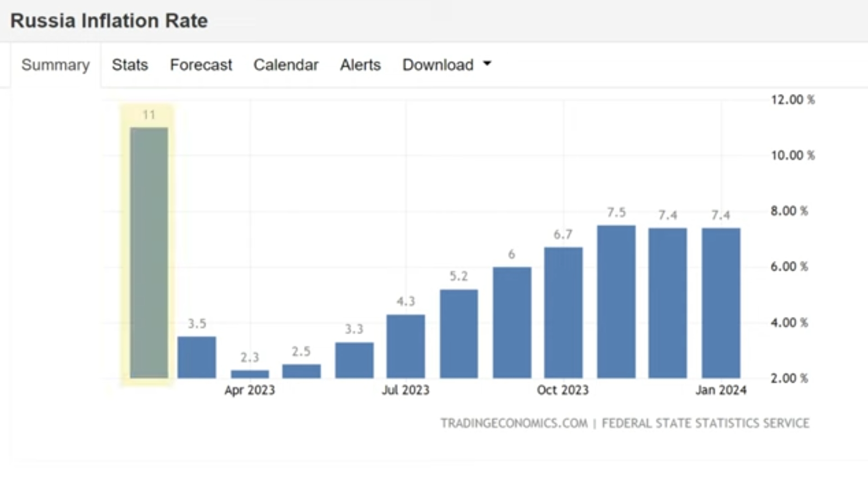The height and width of the screenshot is (492, 868).
Task: Click the Apr 2023 axis label
Action: click(250, 390)
